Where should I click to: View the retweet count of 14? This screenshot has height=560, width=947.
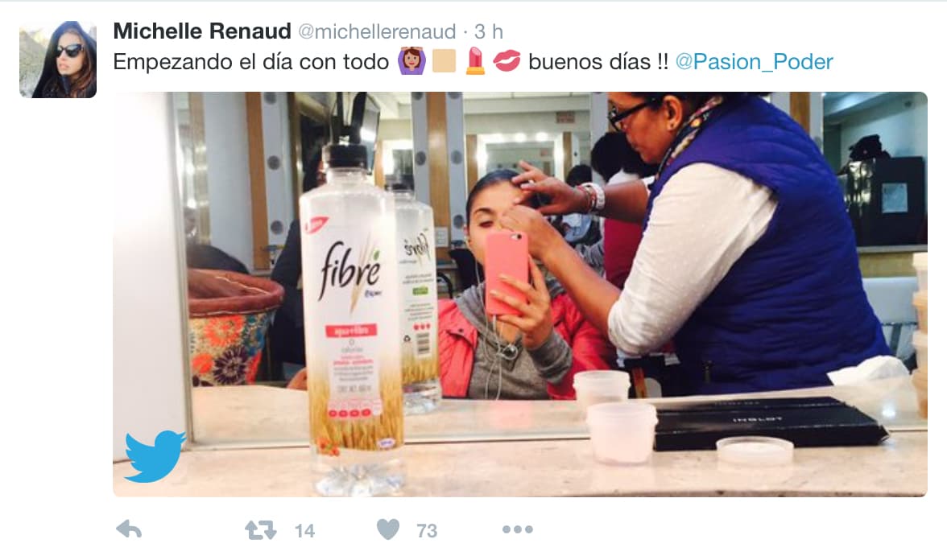[x=304, y=530]
